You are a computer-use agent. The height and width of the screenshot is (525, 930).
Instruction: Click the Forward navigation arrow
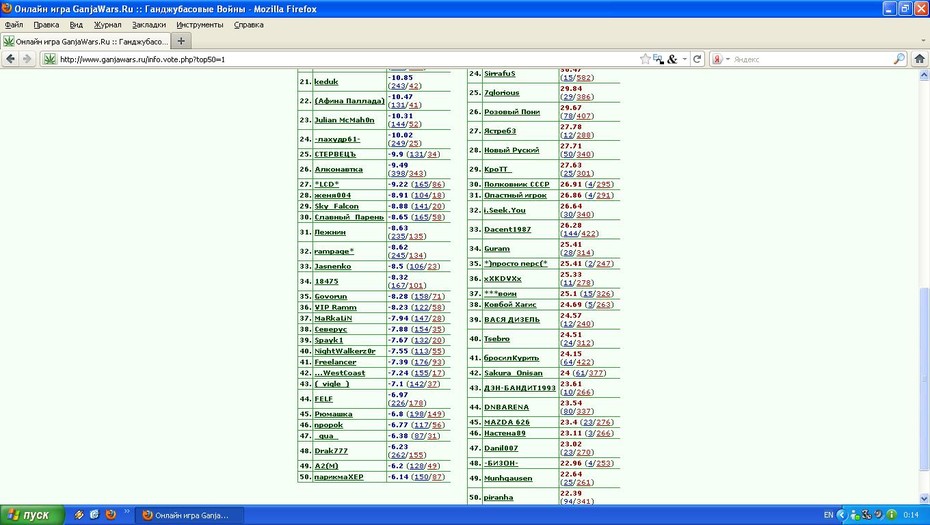tap(27, 59)
